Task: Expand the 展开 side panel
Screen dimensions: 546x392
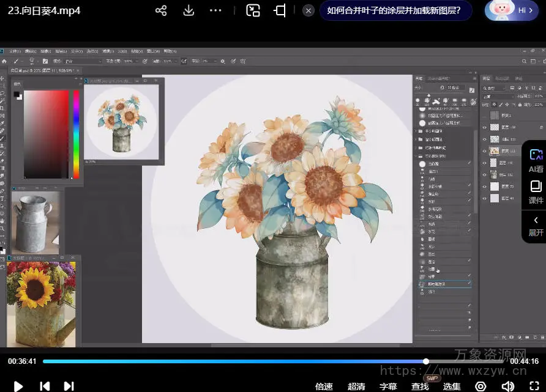Action: coord(536,226)
